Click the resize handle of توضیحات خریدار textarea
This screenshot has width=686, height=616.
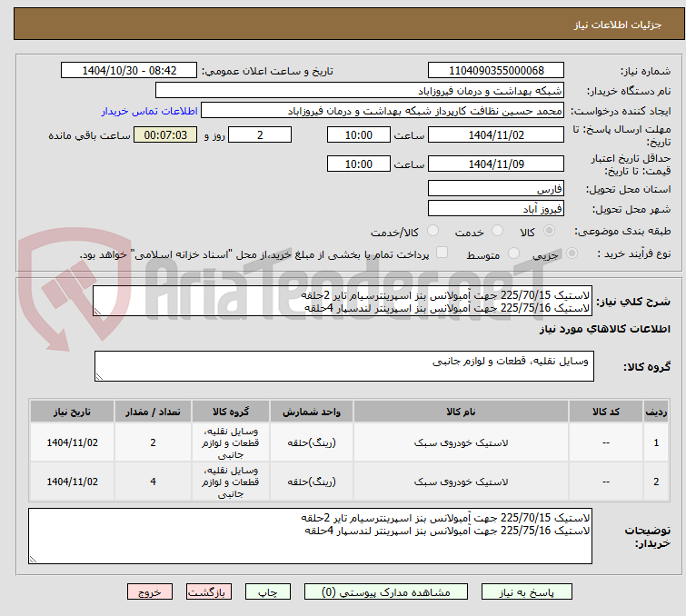[33, 560]
